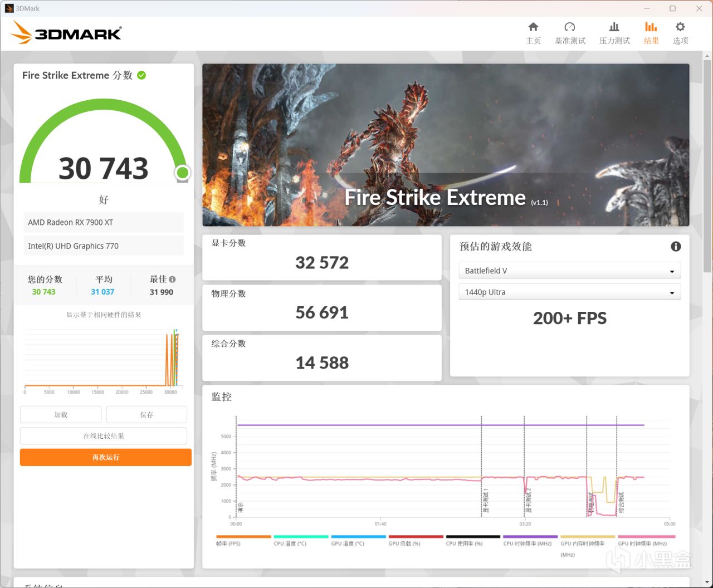The image size is (713, 588).
Task: Click the 保存 save button
Action: [x=146, y=415]
